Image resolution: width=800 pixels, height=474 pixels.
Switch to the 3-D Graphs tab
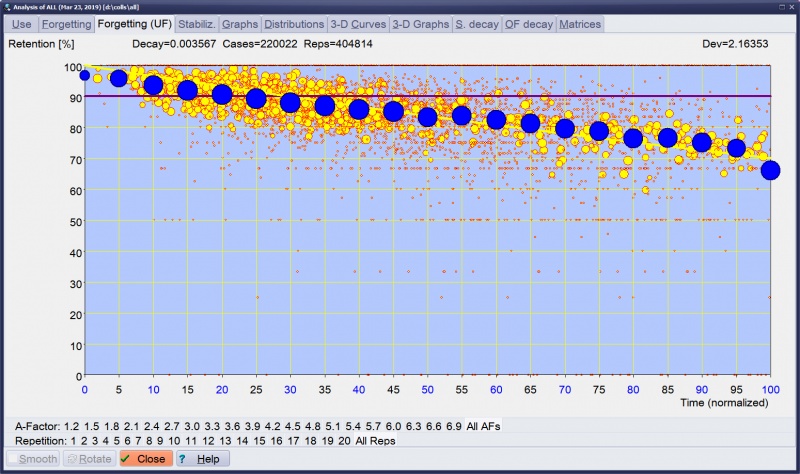(420, 24)
